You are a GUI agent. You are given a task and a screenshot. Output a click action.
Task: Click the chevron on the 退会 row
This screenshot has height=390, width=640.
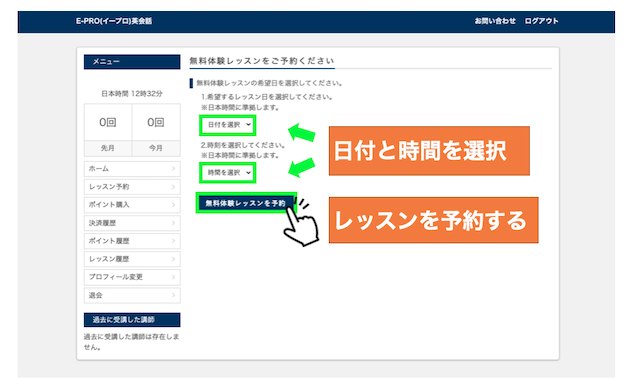(173, 295)
